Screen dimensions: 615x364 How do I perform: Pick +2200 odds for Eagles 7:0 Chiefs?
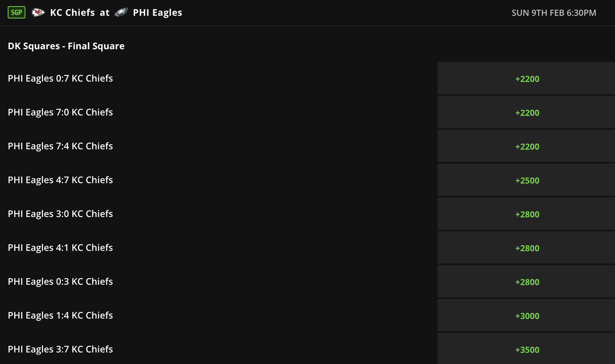526,113
